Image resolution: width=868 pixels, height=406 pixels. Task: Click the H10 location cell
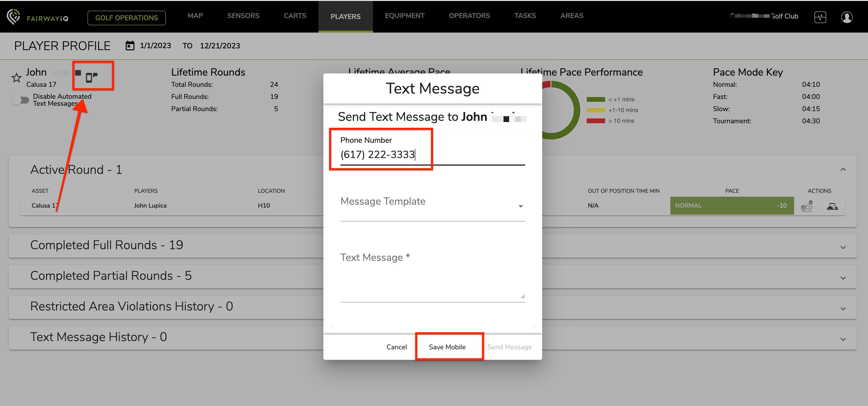(x=264, y=205)
